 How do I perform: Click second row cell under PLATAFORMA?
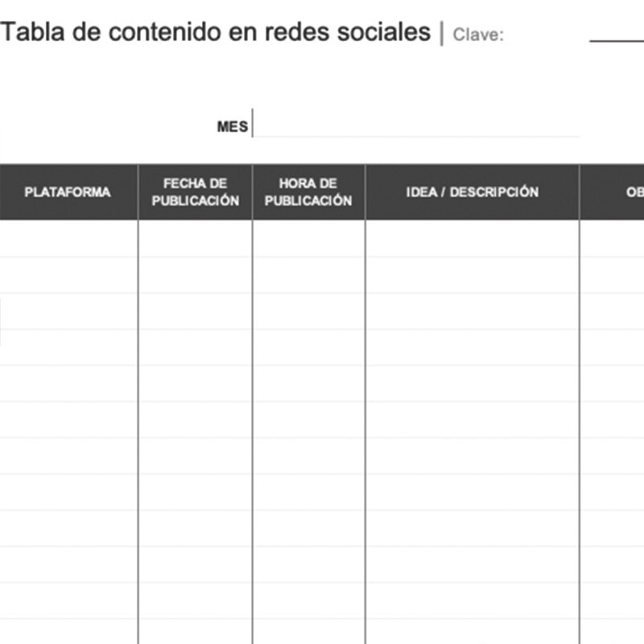click(68, 275)
